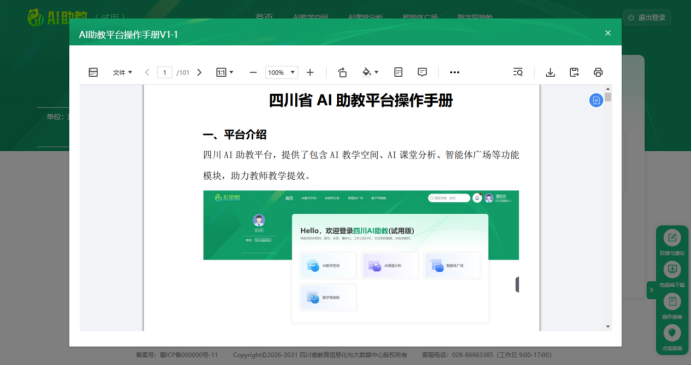Open the 1:1 page fit dropdown
Viewport: 692px width, 366px height.
[x=225, y=72]
